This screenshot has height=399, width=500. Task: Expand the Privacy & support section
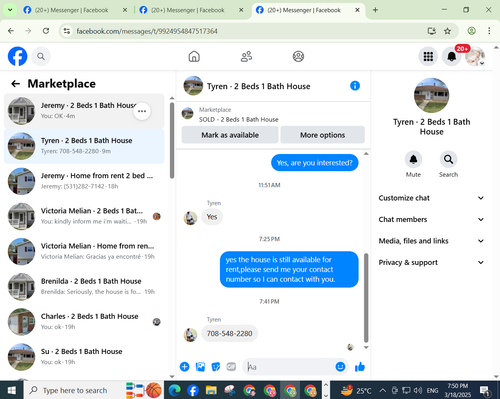[431, 262]
